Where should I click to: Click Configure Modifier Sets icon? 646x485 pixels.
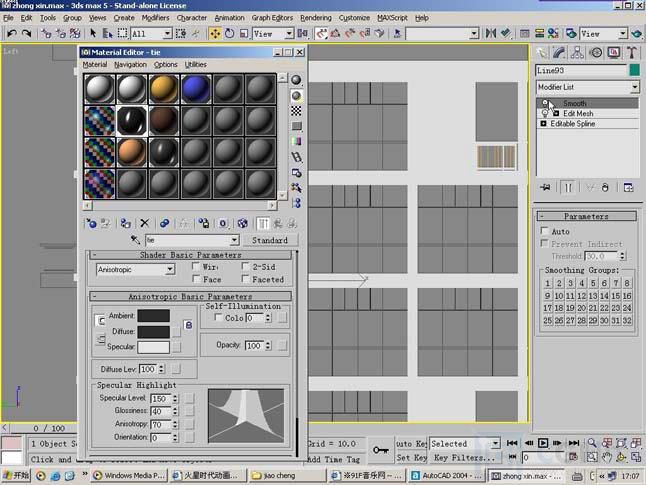629,187
